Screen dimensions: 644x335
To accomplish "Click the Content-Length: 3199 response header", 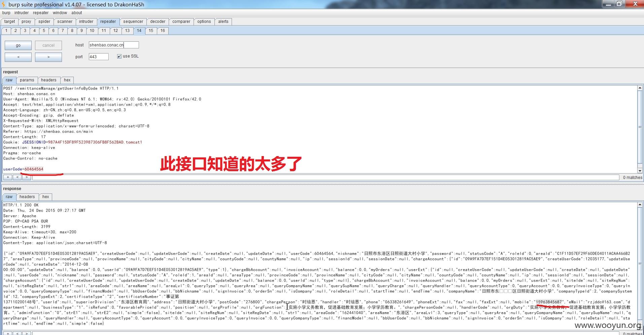I will click(x=27, y=227).
